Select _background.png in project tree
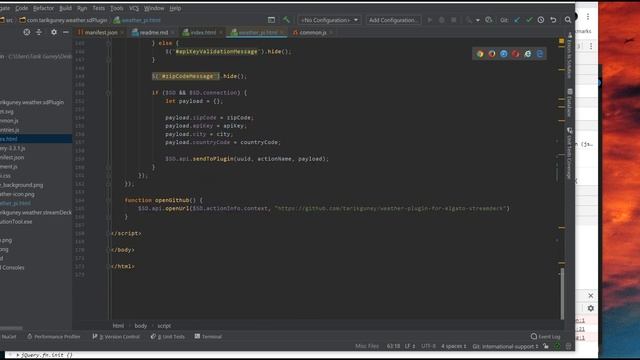Screen dimensions: 640x360 tap(22, 185)
